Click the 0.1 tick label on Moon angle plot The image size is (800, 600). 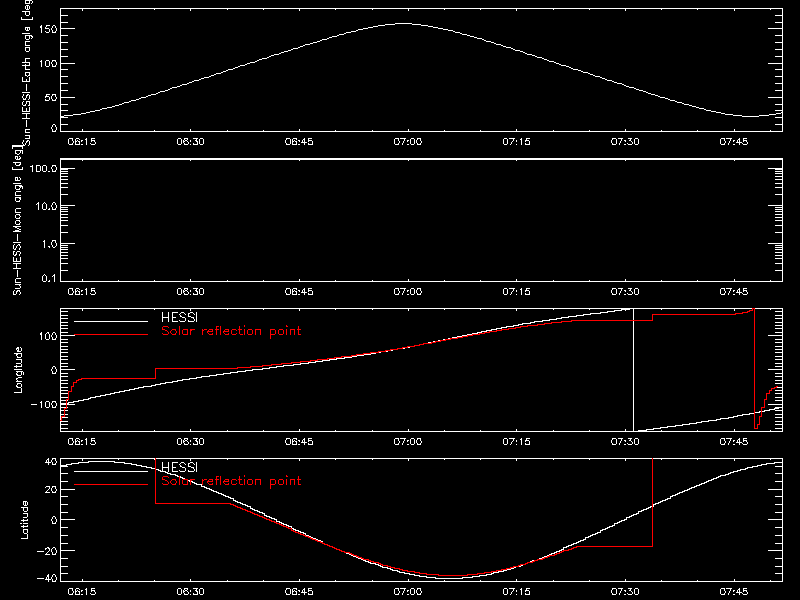[x=49, y=278]
